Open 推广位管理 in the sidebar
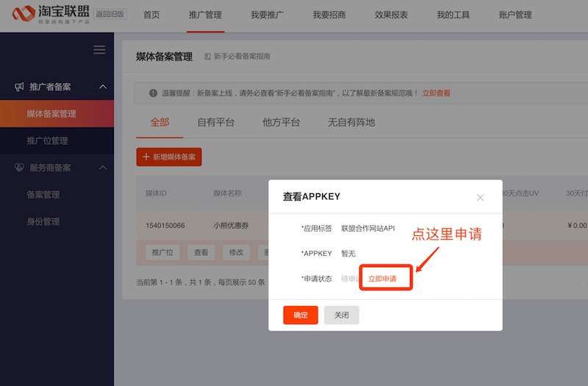The height and width of the screenshot is (386, 588). [47, 140]
